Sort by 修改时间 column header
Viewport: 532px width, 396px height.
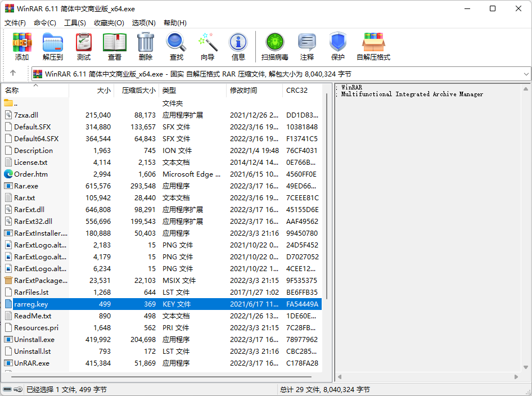coord(244,90)
